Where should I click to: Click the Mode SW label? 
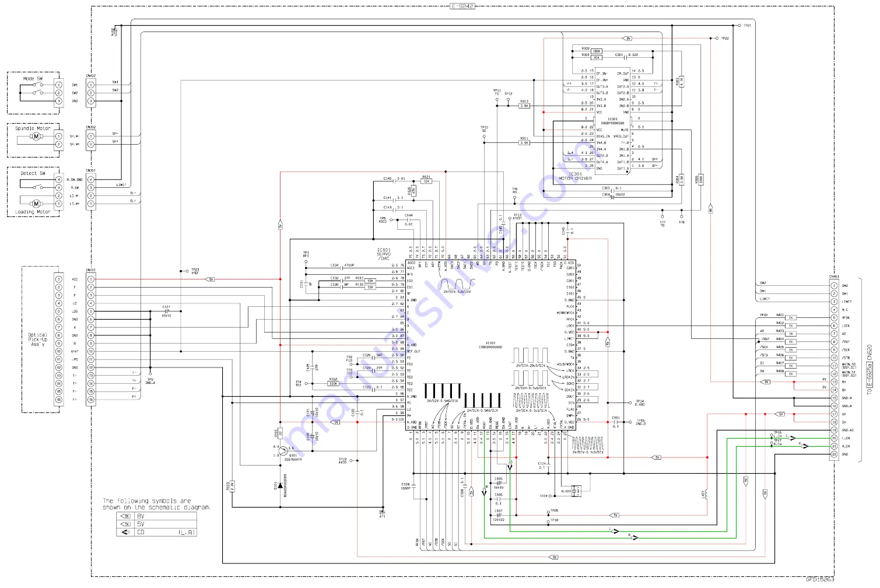[33, 78]
